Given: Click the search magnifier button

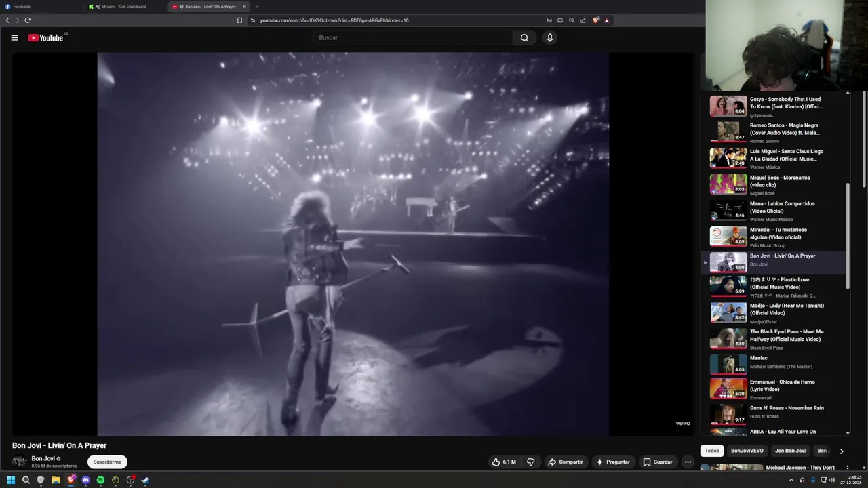Looking at the screenshot, I should coord(524,38).
